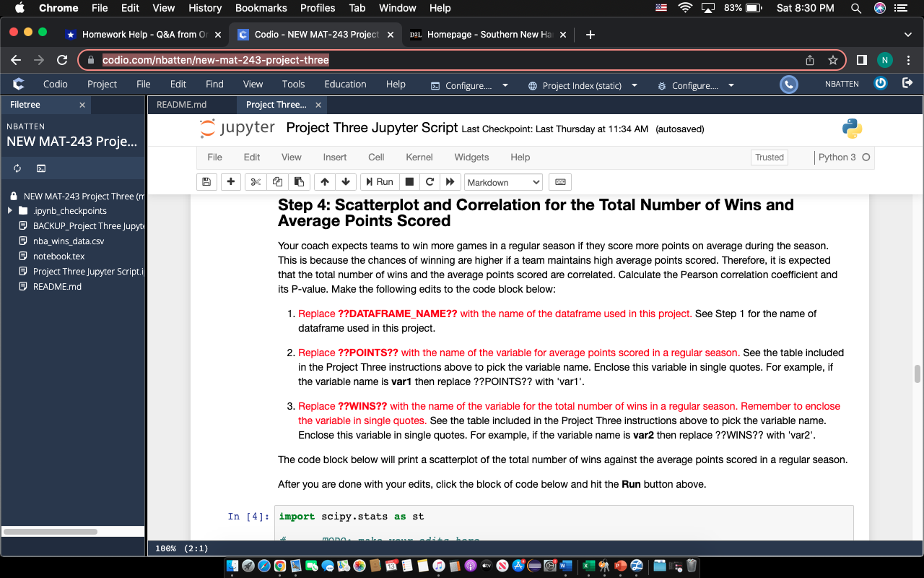This screenshot has width=924, height=578.
Task: Click the Codio logout arrow icon
Action: click(x=907, y=84)
